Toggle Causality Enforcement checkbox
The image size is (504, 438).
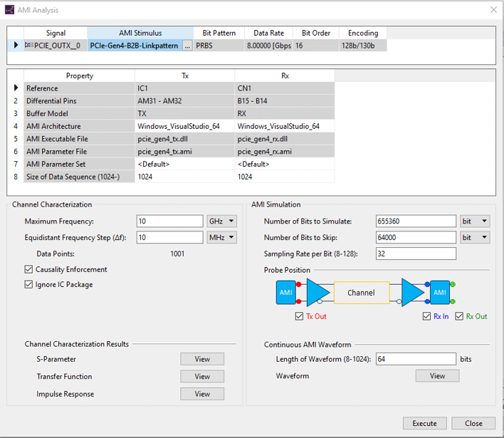28,269
